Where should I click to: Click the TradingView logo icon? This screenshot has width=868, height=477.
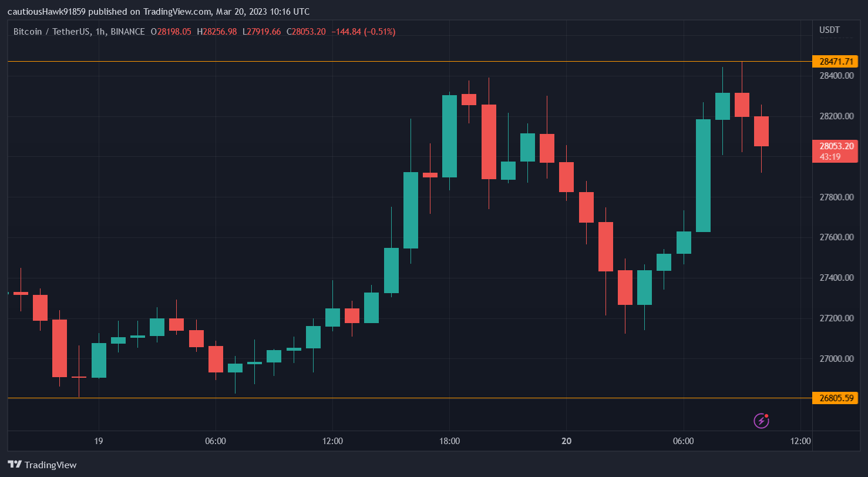tap(15, 465)
